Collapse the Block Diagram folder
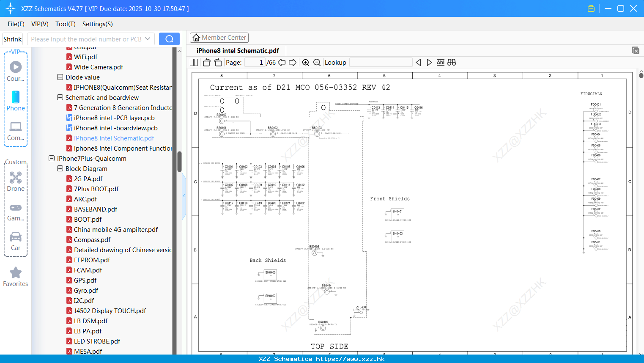644x363 pixels. pyautogui.click(x=60, y=169)
